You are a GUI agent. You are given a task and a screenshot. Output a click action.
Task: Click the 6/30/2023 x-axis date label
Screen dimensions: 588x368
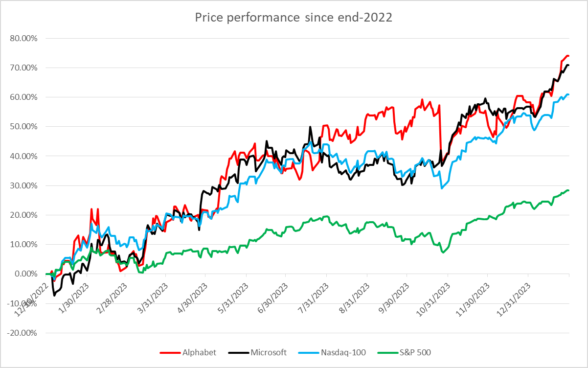coord(273,294)
